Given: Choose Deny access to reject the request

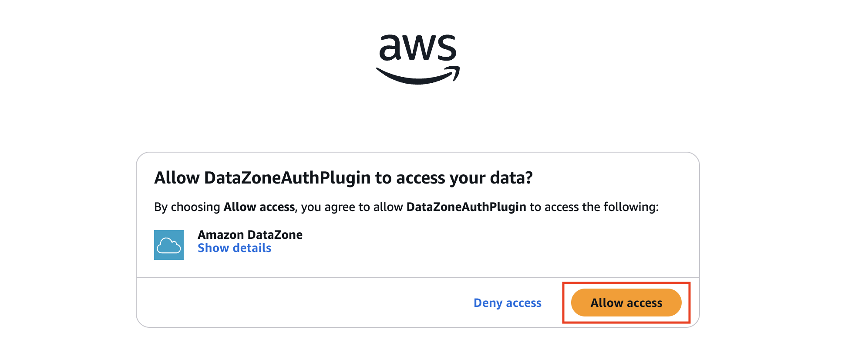Looking at the screenshot, I should (507, 303).
